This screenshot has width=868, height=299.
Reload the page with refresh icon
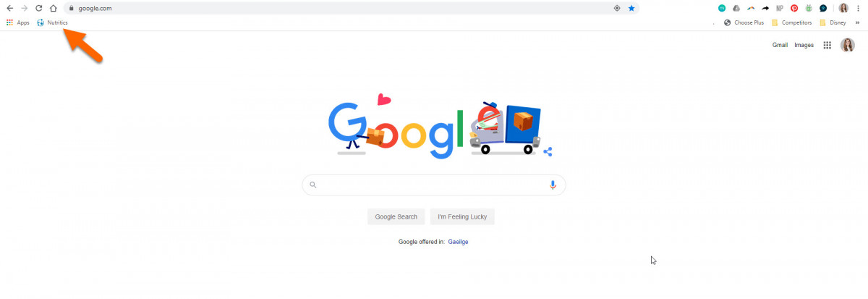38,8
